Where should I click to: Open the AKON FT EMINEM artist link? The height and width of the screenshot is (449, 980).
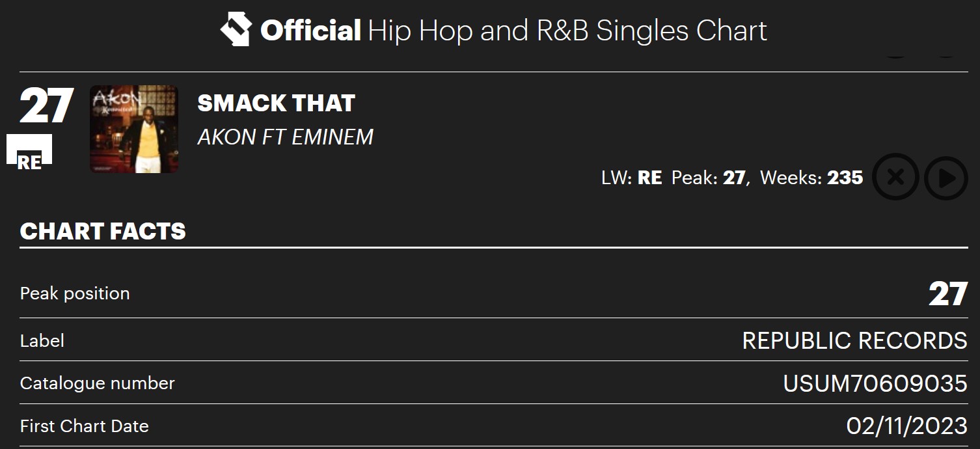pos(285,137)
